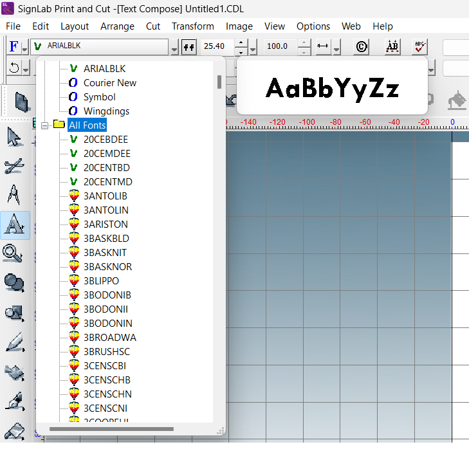
Task: Run the ABC spell check
Action: point(419,47)
